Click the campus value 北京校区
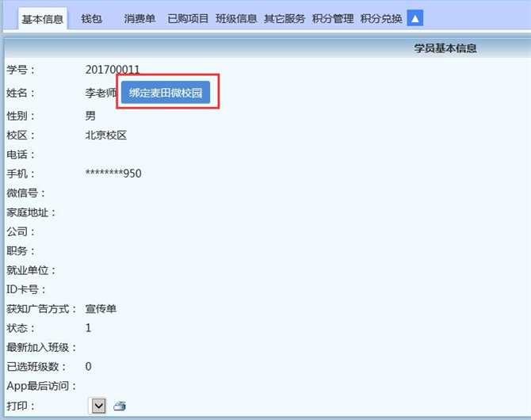The image size is (531, 420). coord(106,136)
